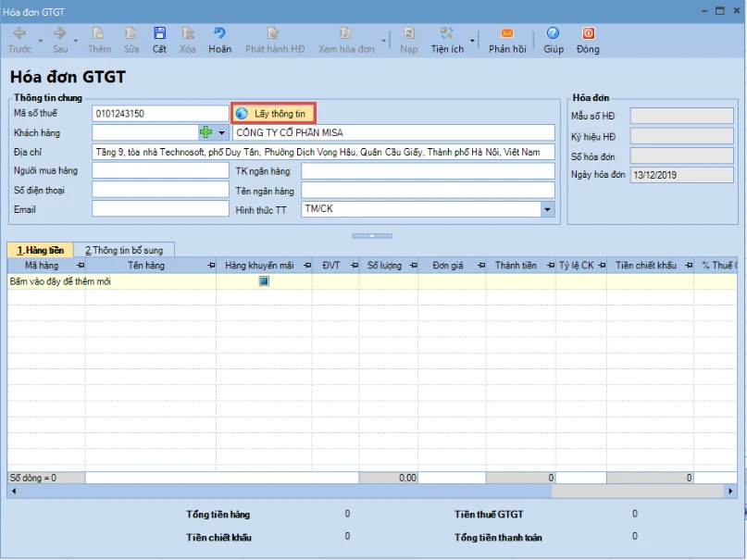Toggle Hàng khuyến mãi checkbox in new row
Image resolution: width=747 pixels, height=560 pixels.
264,281
